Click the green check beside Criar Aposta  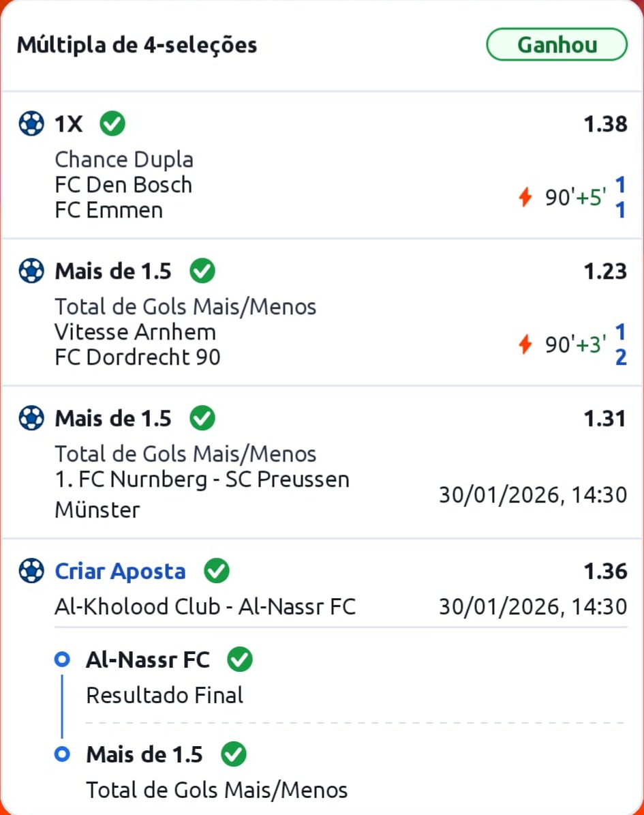click(217, 571)
